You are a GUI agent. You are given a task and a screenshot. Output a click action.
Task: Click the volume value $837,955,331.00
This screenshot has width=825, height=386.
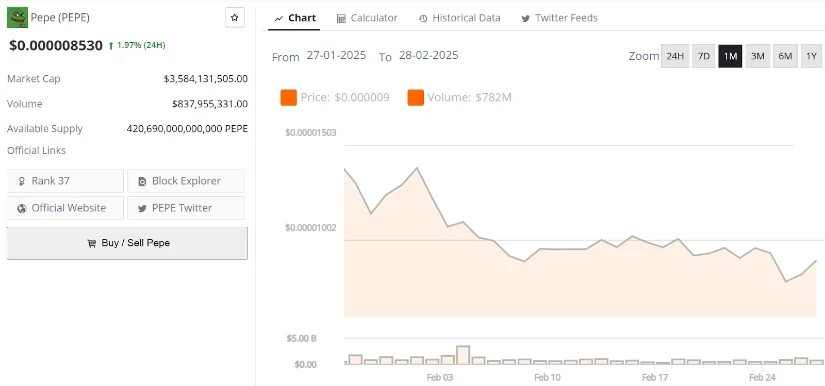[x=209, y=104]
